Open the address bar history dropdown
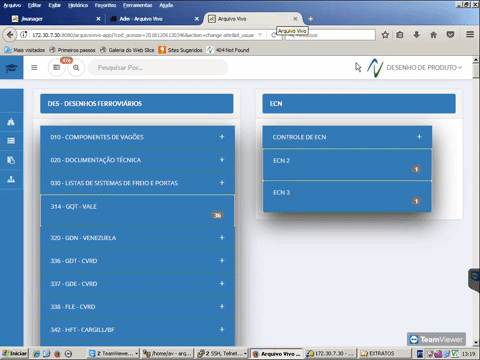Viewport: 480px width, 360px height. [x=260, y=35]
